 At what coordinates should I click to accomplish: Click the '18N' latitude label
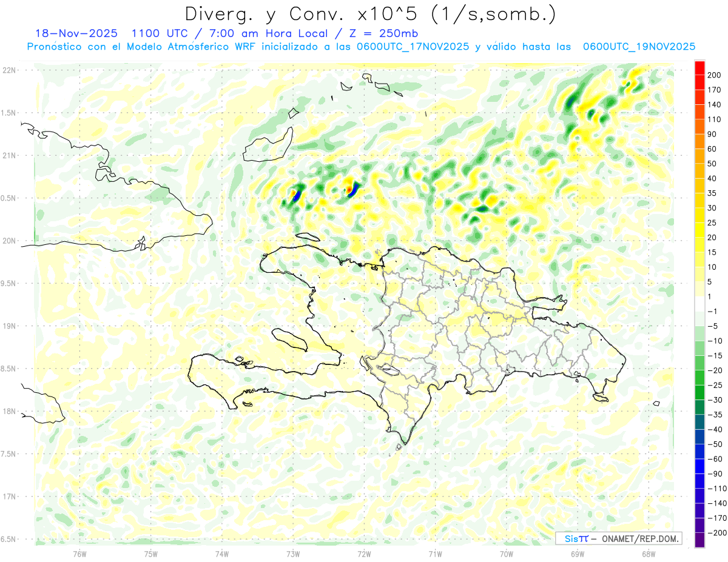(x=10, y=412)
